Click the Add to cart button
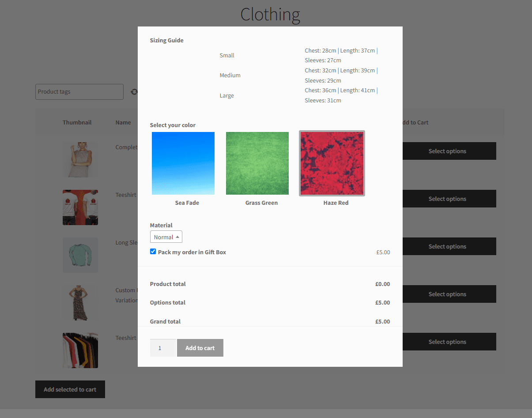532x418 pixels. coord(200,348)
